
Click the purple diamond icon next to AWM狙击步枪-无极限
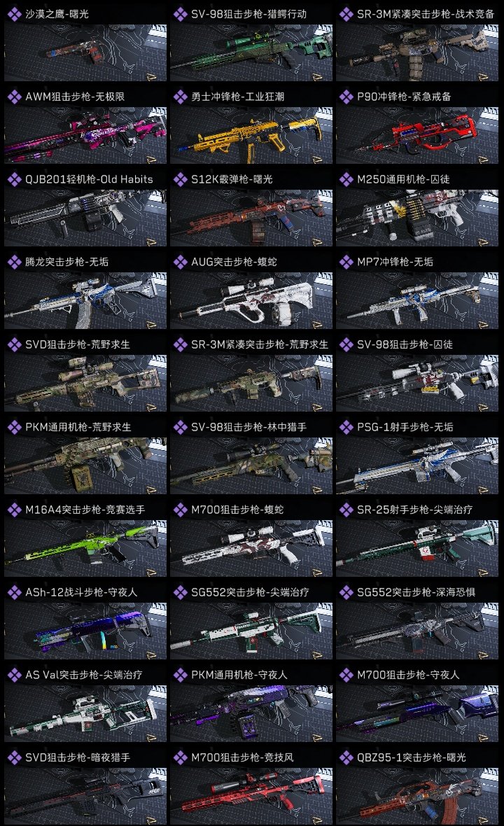[14, 97]
